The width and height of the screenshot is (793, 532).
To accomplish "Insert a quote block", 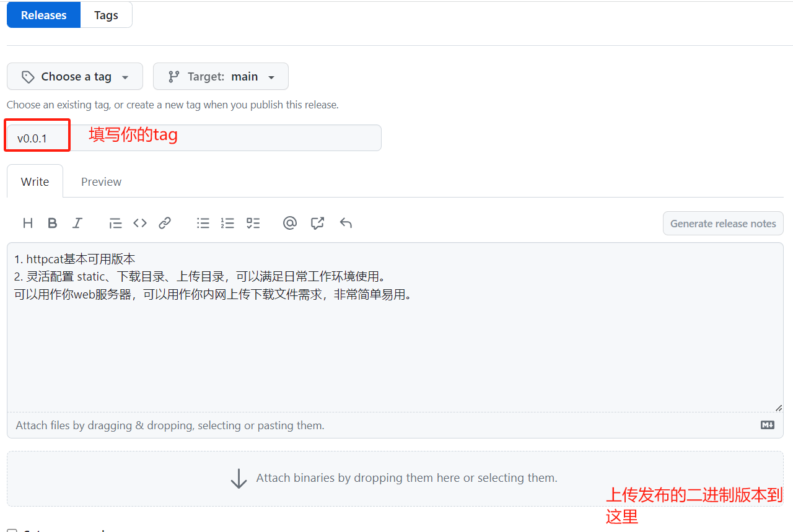I will pyautogui.click(x=115, y=223).
